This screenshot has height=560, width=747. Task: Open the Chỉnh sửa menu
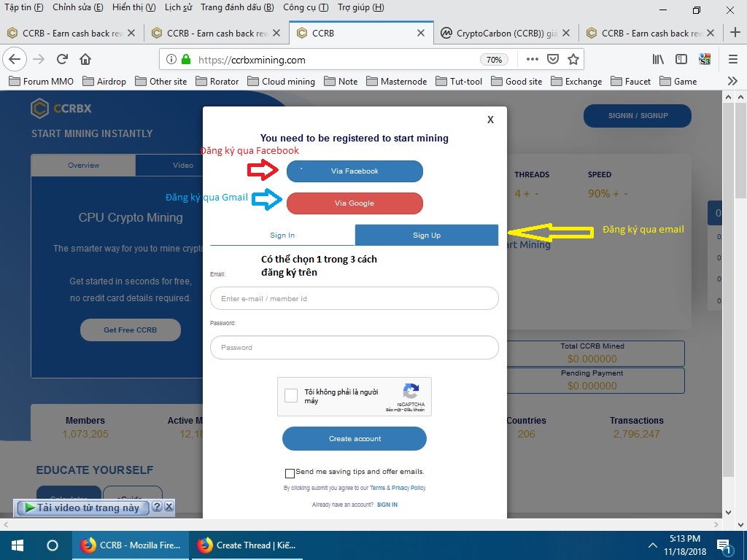coord(77,7)
